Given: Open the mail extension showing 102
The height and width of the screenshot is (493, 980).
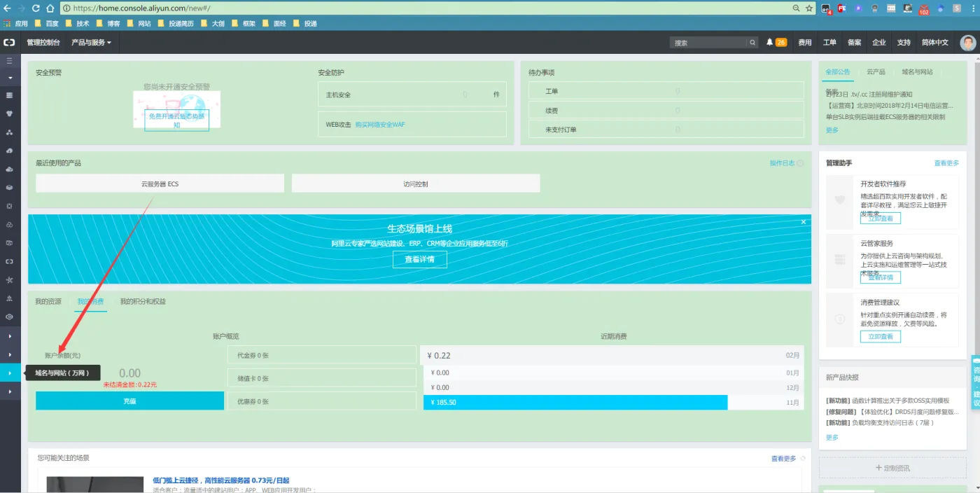Looking at the screenshot, I should coord(923,9).
